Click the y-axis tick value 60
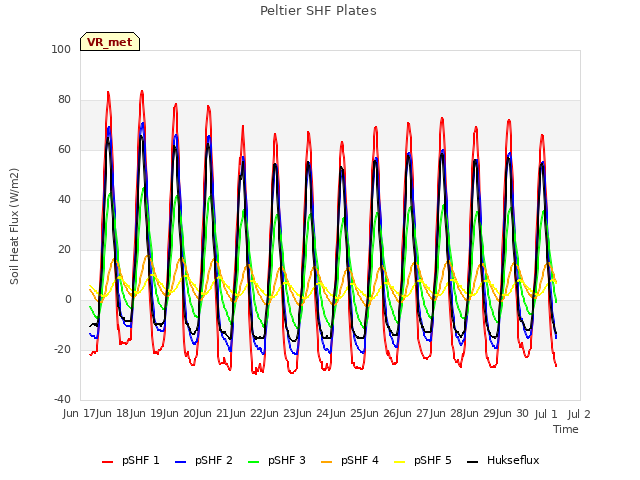This screenshot has height=480, width=640. 64,149
